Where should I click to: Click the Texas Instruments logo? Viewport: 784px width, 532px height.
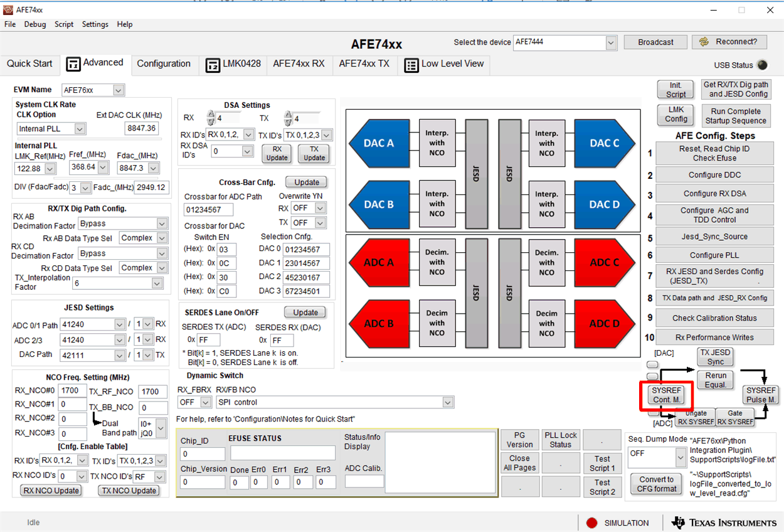(x=723, y=523)
